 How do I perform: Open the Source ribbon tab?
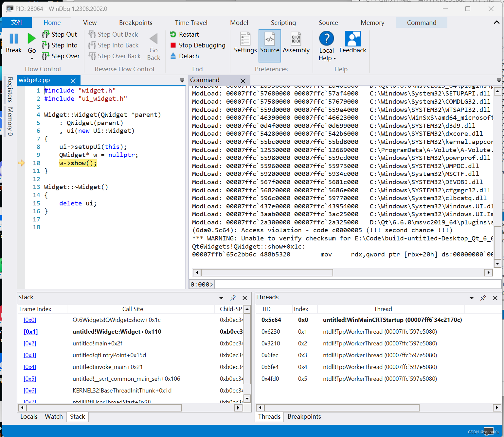pos(328,23)
